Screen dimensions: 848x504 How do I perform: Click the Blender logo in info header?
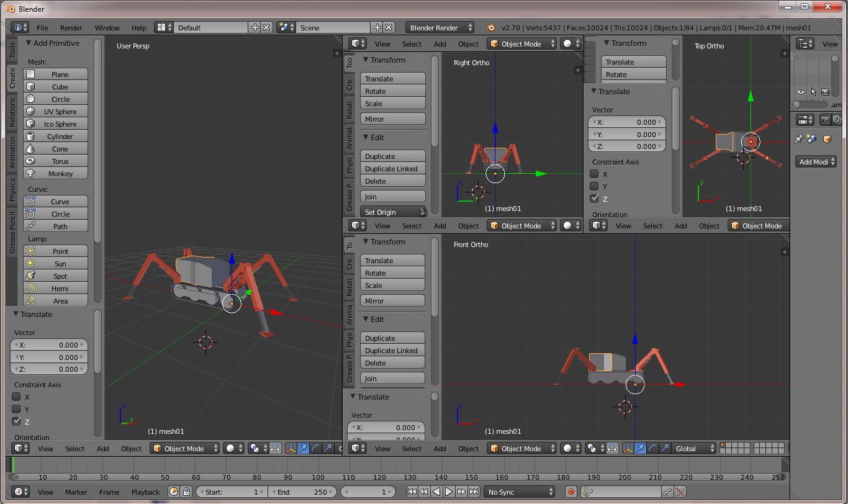tap(490, 28)
